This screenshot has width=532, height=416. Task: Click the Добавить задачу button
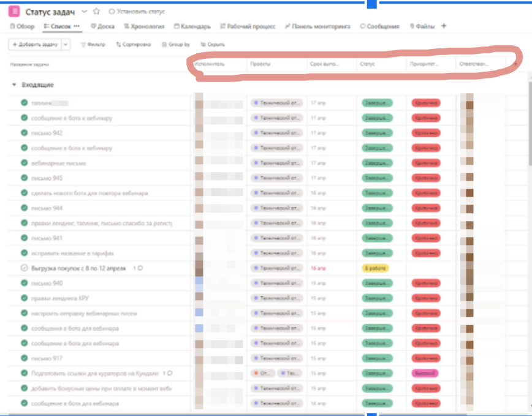pos(34,45)
